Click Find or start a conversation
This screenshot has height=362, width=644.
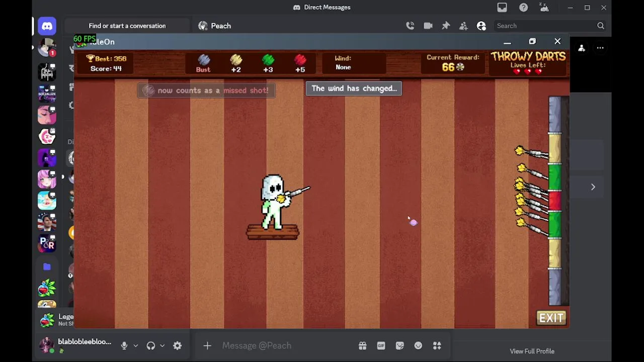coord(127,26)
